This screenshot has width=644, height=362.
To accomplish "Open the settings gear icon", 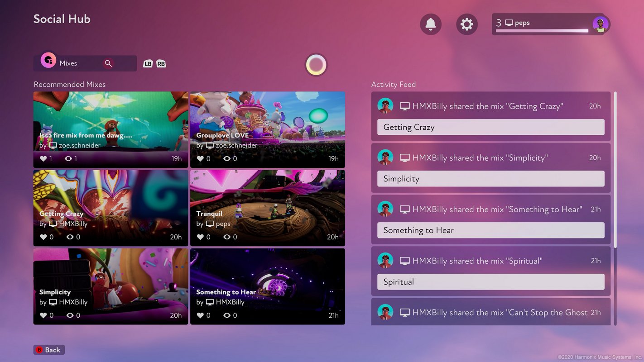I will click(466, 24).
